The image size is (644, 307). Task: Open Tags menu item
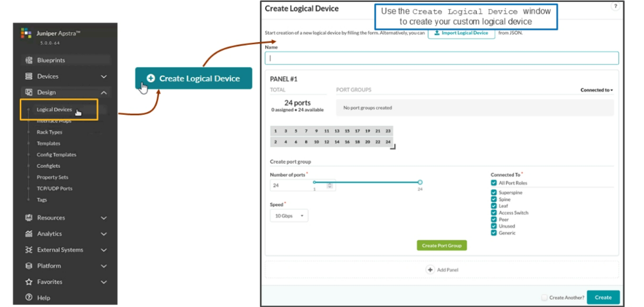point(42,200)
